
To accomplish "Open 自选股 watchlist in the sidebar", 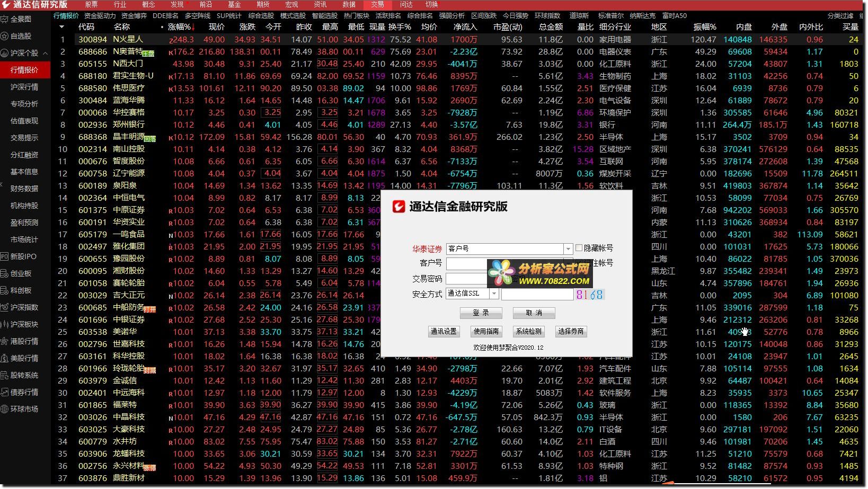I will tap(21, 36).
